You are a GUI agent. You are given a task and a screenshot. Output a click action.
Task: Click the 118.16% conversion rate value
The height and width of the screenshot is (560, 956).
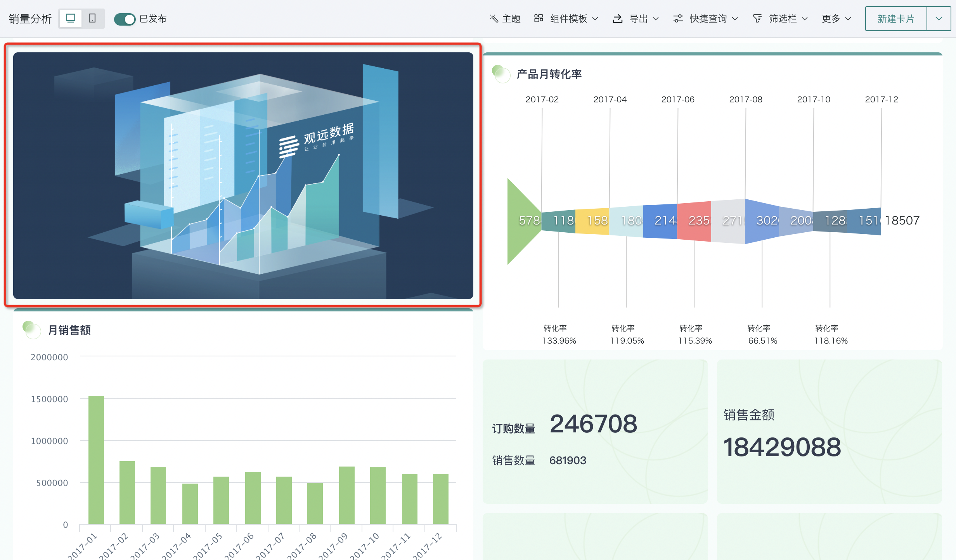tap(831, 341)
